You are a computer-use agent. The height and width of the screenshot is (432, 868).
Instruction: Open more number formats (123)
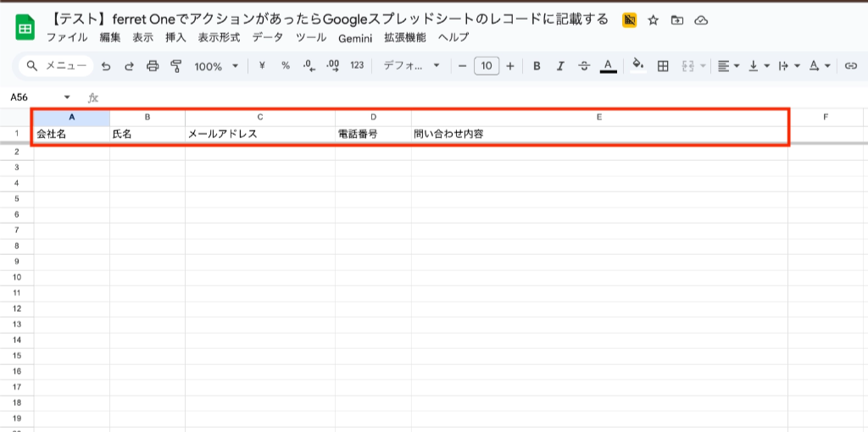(x=357, y=66)
